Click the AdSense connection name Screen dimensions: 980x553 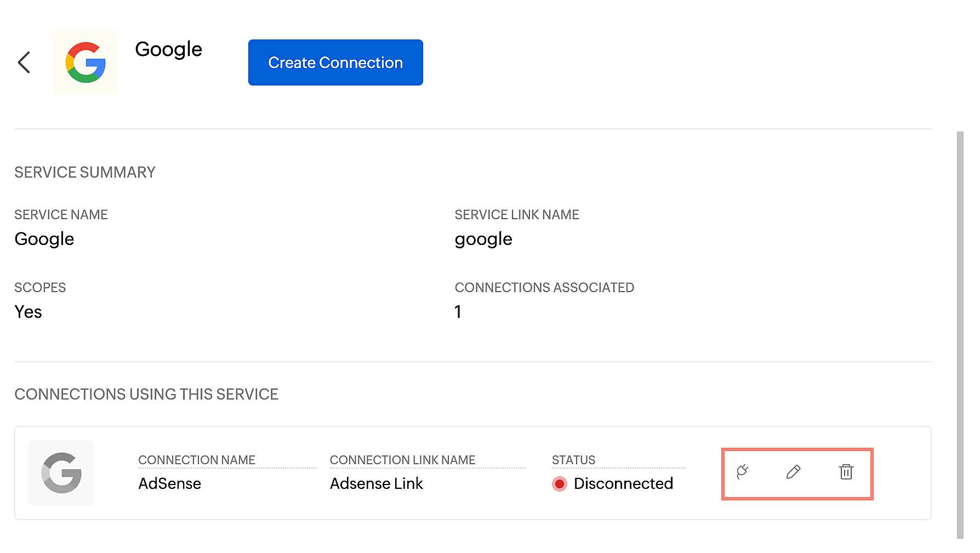(x=169, y=484)
